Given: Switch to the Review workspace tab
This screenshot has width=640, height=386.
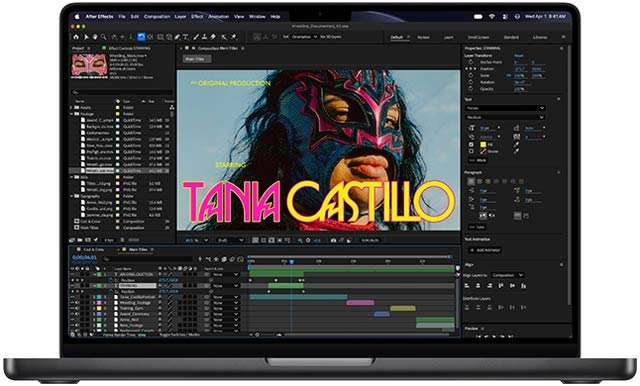Looking at the screenshot, I should coord(423,37).
